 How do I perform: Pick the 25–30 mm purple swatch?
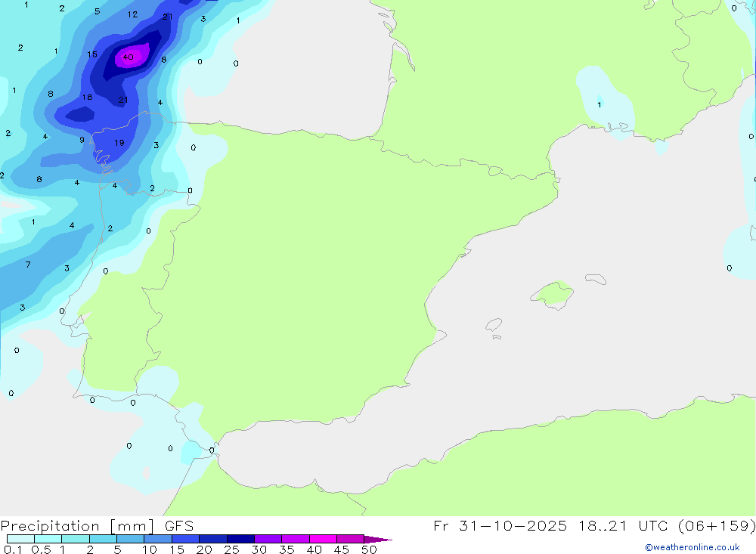[x=240, y=539]
